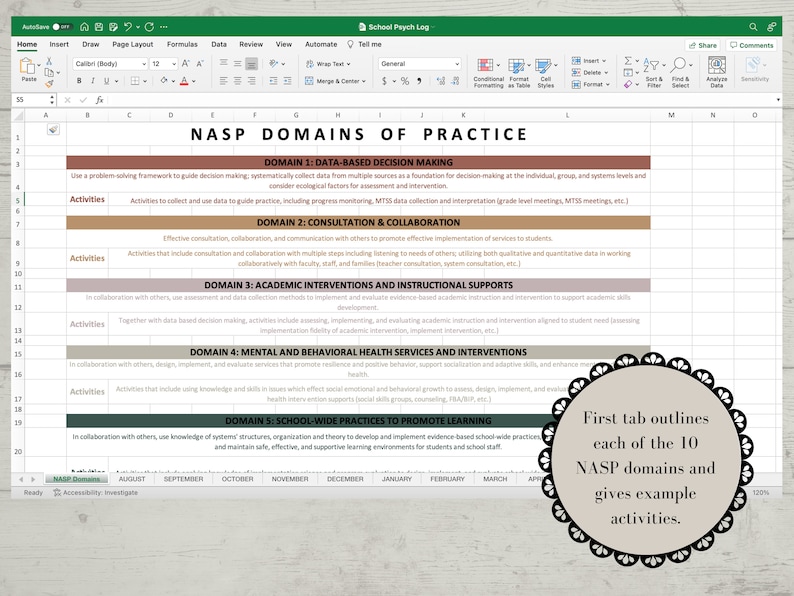Click the Domain 1: Data-Based Decision Making header cell
Image resolution: width=794 pixels, height=596 pixels.
(358, 163)
